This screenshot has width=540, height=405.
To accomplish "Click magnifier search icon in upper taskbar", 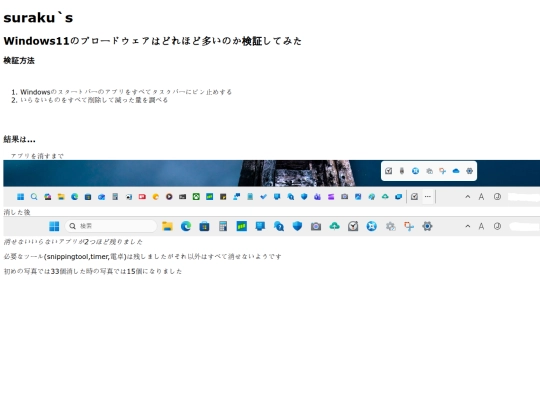I will [34, 197].
